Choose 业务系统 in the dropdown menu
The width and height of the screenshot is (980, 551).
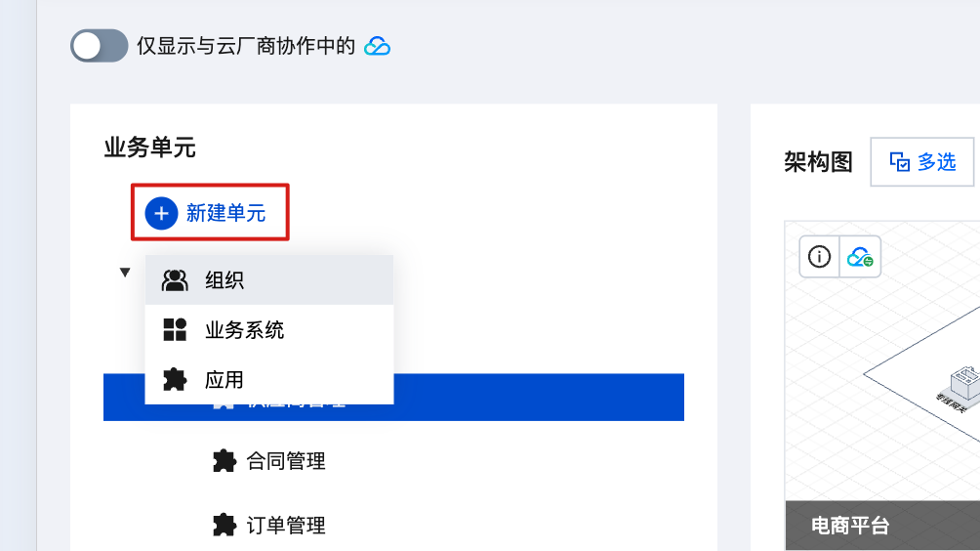(x=244, y=330)
